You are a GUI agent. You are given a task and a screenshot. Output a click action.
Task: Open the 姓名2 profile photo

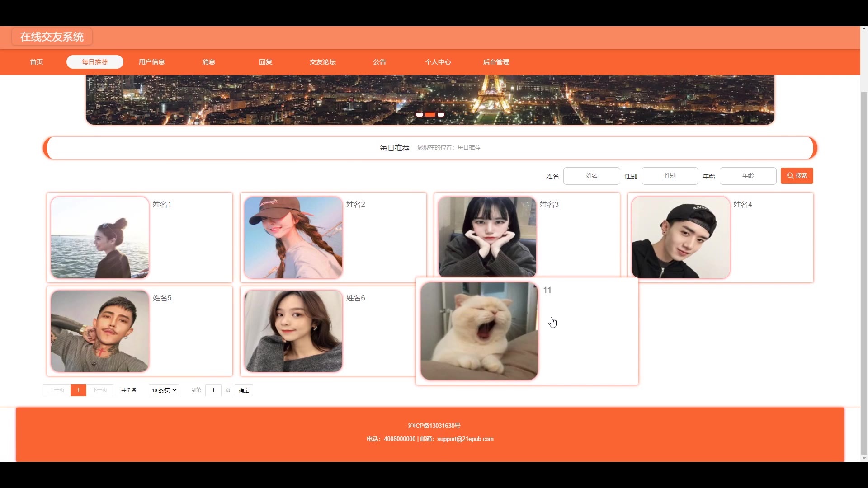tap(293, 238)
